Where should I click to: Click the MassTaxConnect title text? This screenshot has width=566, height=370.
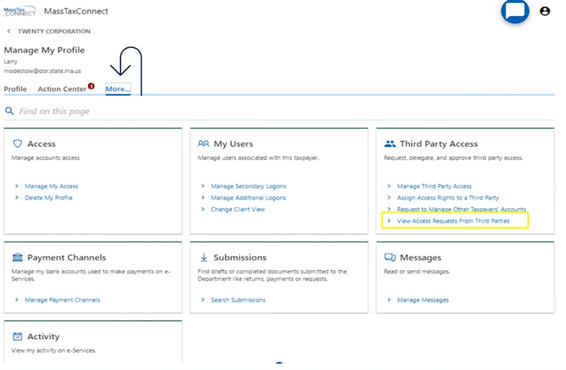coord(76,11)
